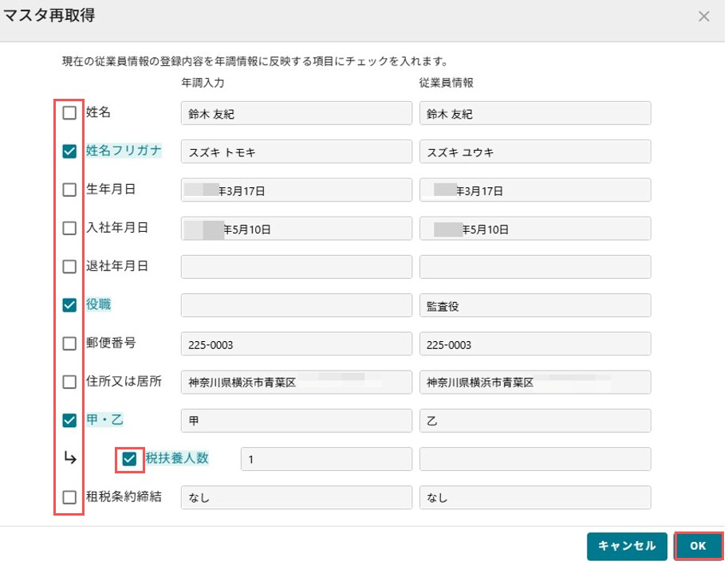Click the 税扶養人数 field showing 1

pos(326,459)
